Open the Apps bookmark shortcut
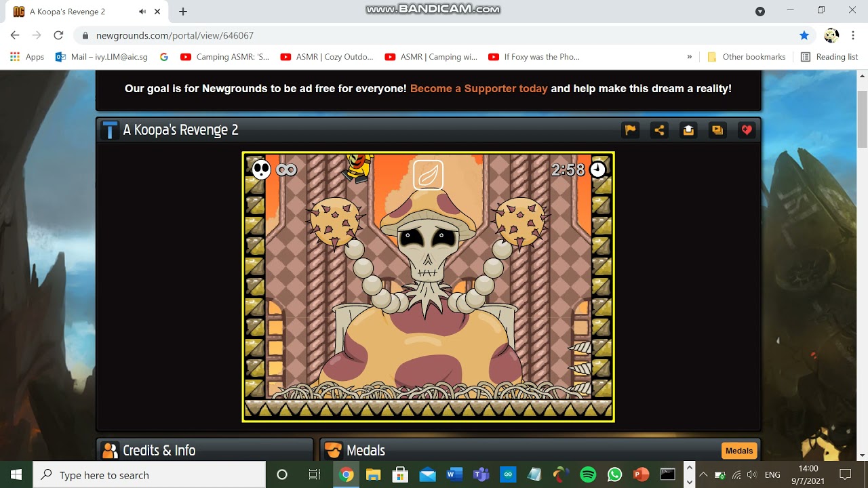 [27, 57]
